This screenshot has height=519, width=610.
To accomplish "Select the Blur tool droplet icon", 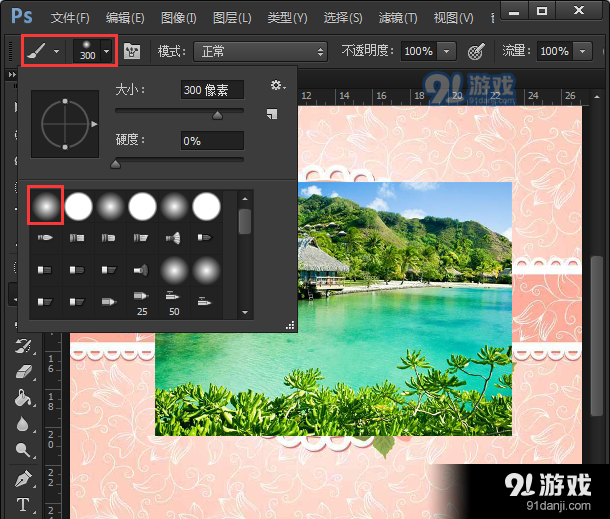I will [23, 424].
